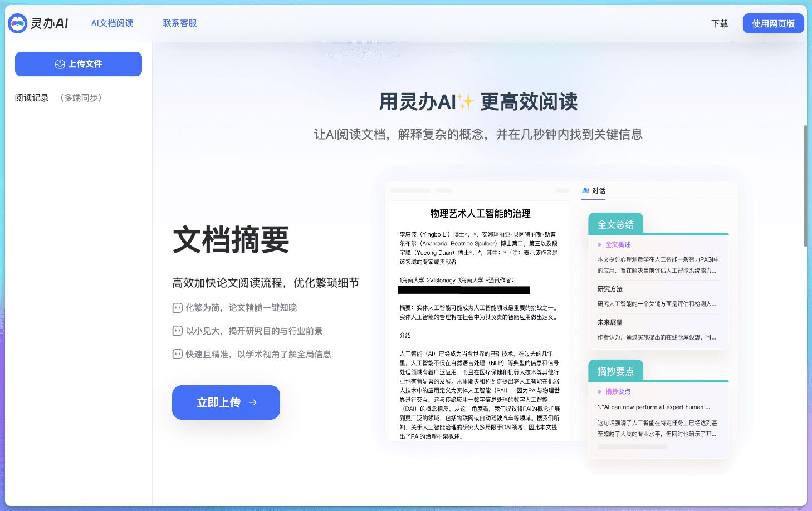Click the face icon beside 快速且精准
Viewport: 812px width, 511px height.
(177, 354)
